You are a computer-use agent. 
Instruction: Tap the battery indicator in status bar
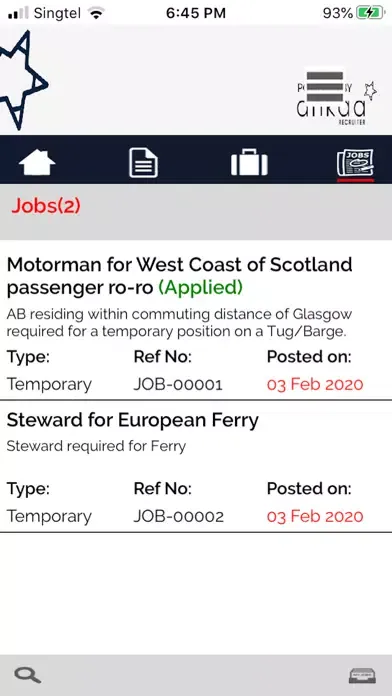(x=370, y=13)
